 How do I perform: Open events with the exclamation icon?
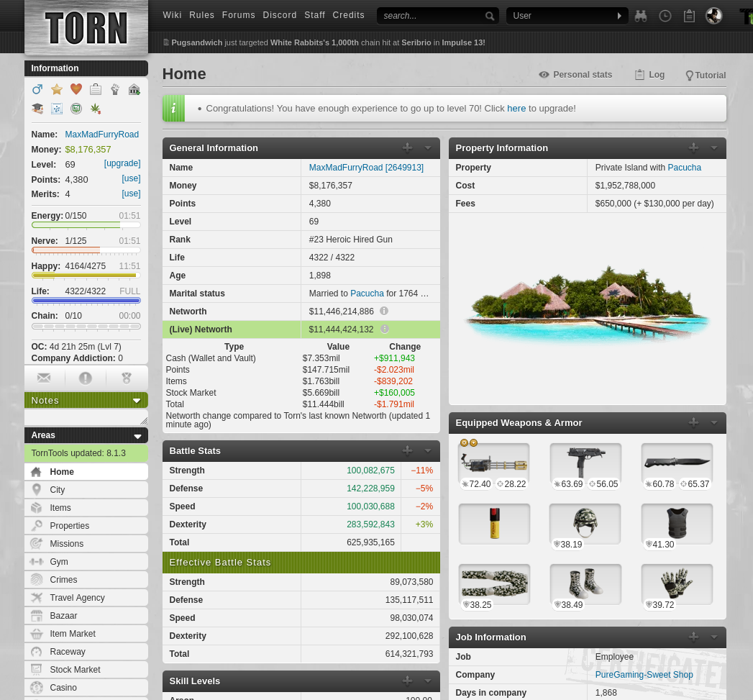[x=85, y=378]
